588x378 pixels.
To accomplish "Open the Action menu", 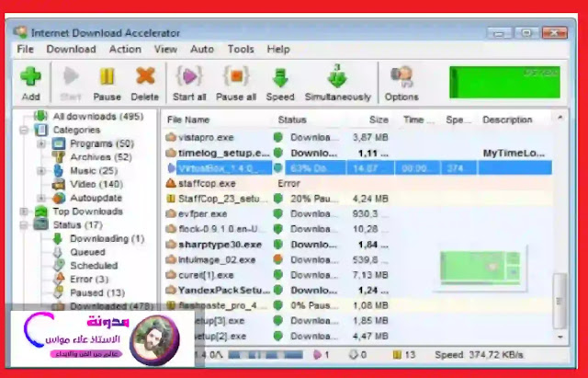I will click(125, 49).
